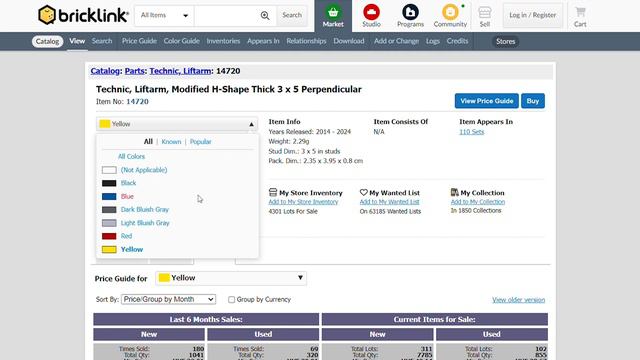Click the Current Items for Sale header
Image resolution: width=640 pixels, height=360 pixels.
[x=435, y=320]
